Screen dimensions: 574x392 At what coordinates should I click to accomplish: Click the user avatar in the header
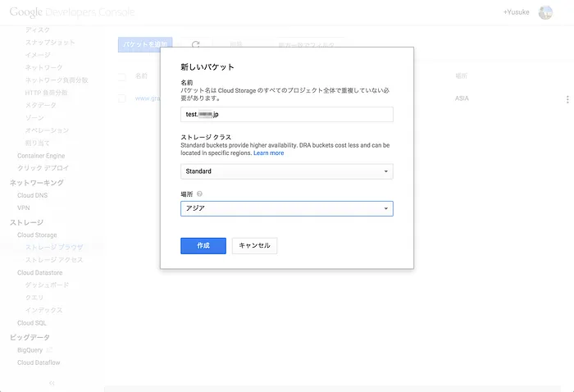[545, 12]
